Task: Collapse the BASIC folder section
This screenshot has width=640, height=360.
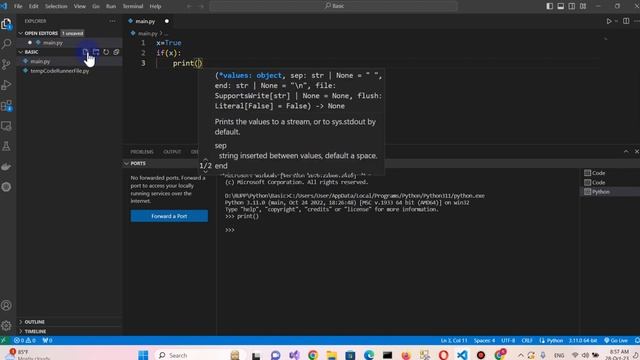Action: (31, 52)
